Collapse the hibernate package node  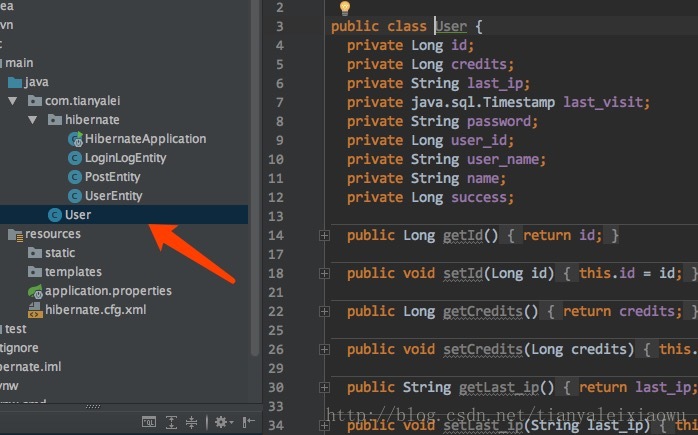pos(32,120)
